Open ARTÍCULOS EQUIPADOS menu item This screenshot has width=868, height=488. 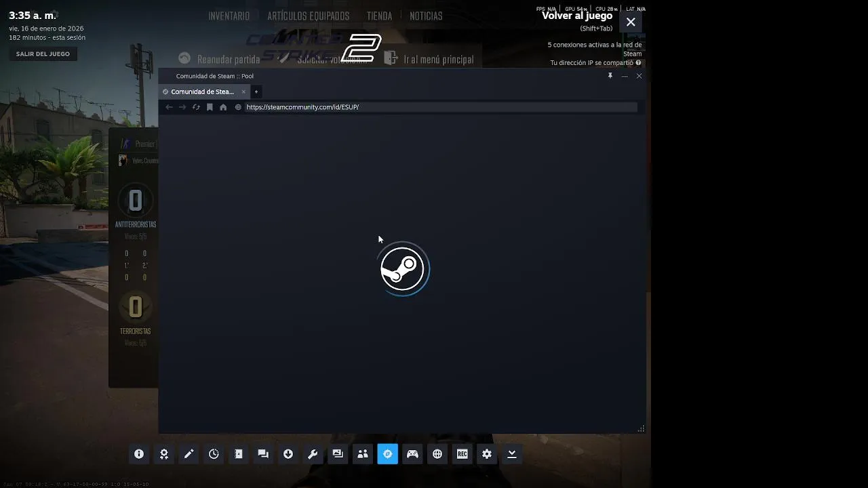pyautogui.click(x=308, y=16)
